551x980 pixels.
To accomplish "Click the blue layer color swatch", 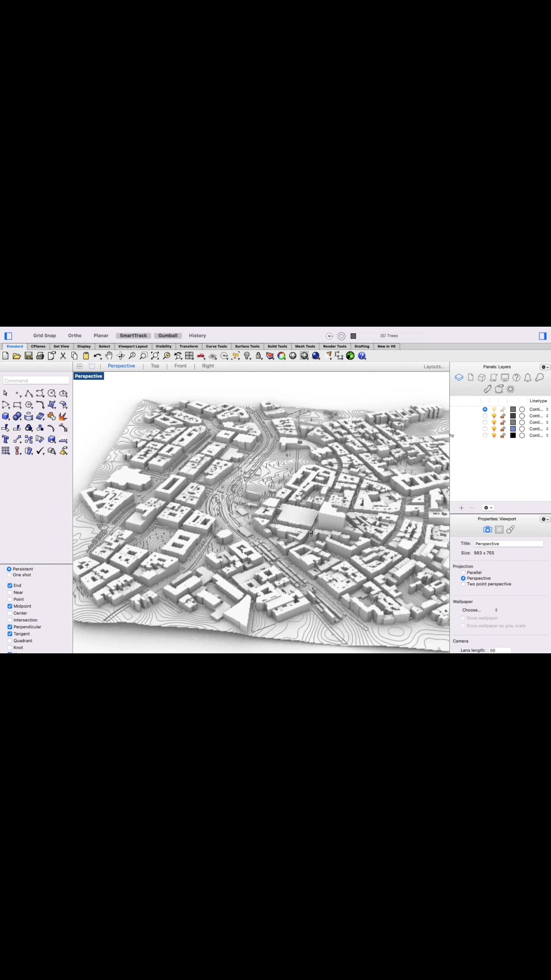I will coord(513,429).
